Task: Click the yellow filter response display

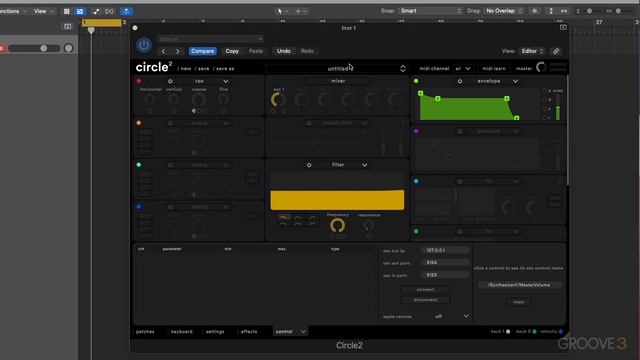Action: click(x=337, y=200)
